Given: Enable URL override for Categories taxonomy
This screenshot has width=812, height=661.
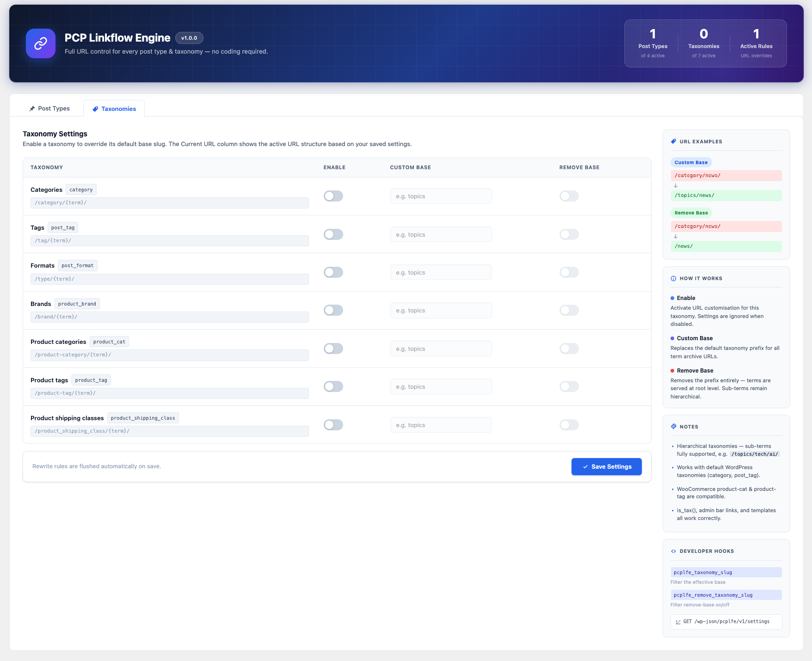Looking at the screenshot, I should click(x=333, y=196).
